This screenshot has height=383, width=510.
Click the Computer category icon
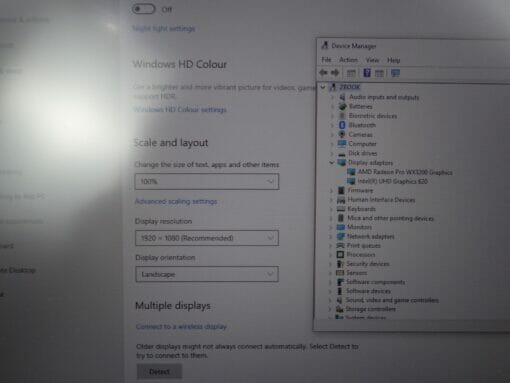tap(342, 144)
